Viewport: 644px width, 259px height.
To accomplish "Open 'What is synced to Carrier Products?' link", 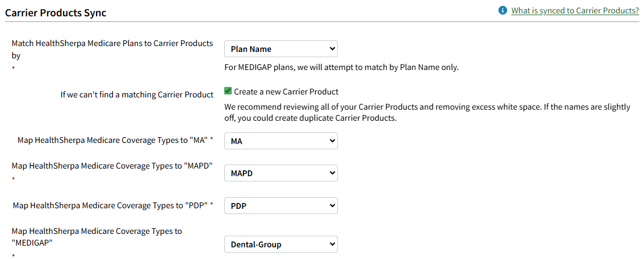I will coord(575,10).
